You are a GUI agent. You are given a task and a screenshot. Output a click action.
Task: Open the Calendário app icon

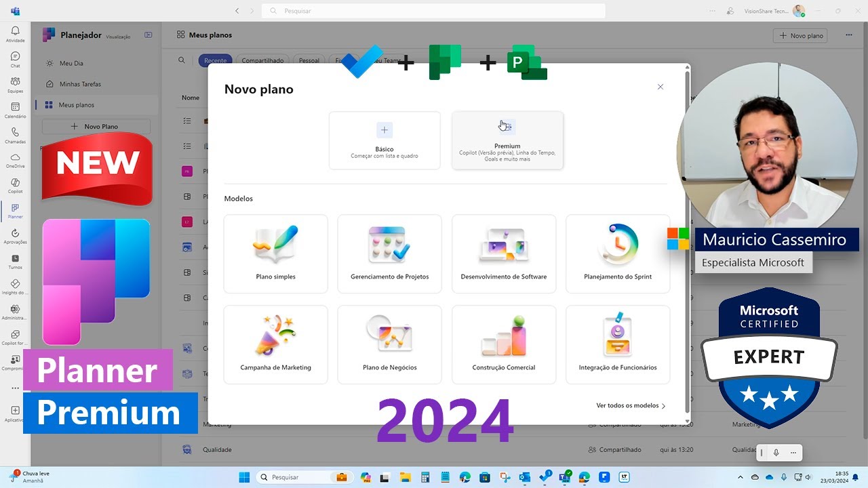(x=15, y=110)
